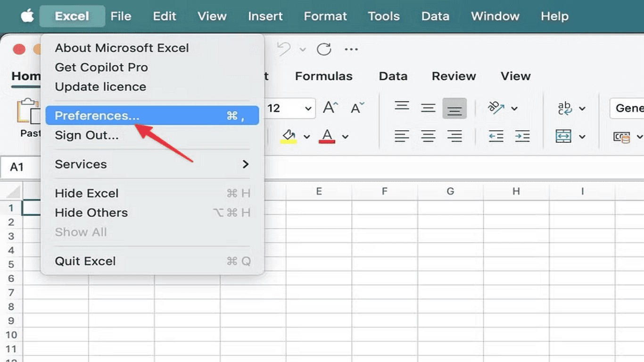
Task: Open the Format menu
Action: coord(325,16)
